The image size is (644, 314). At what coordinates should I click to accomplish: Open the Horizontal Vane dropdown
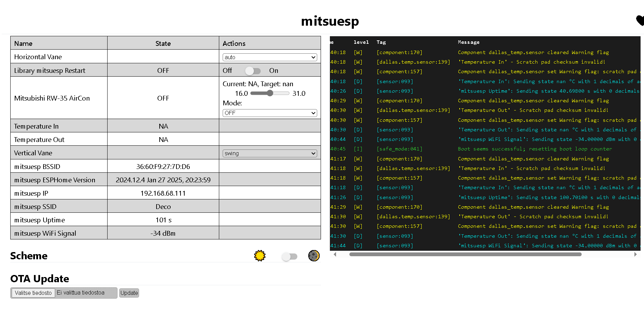tap(270, 57)
